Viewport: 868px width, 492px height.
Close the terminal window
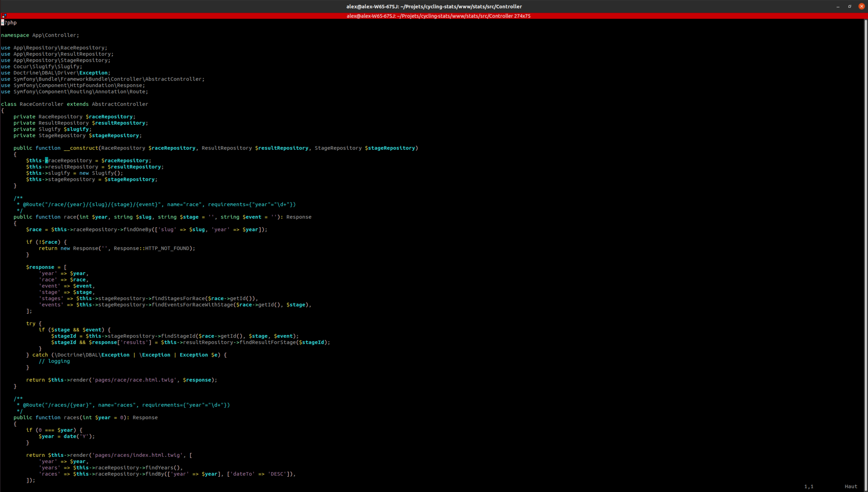click(861, 6)
